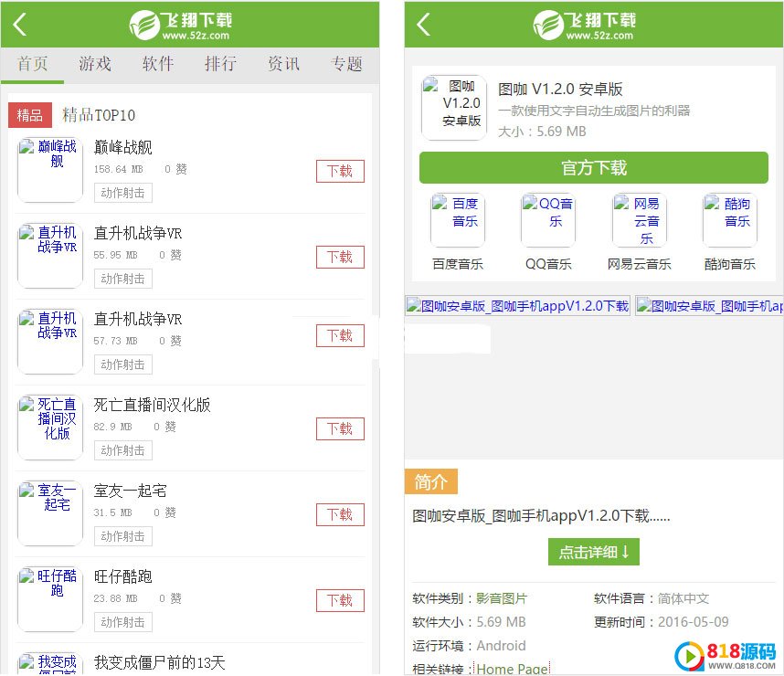Click the 2016-05-09 update date
The width and height of the screenshot is (784, 676).
click(693, 622)
